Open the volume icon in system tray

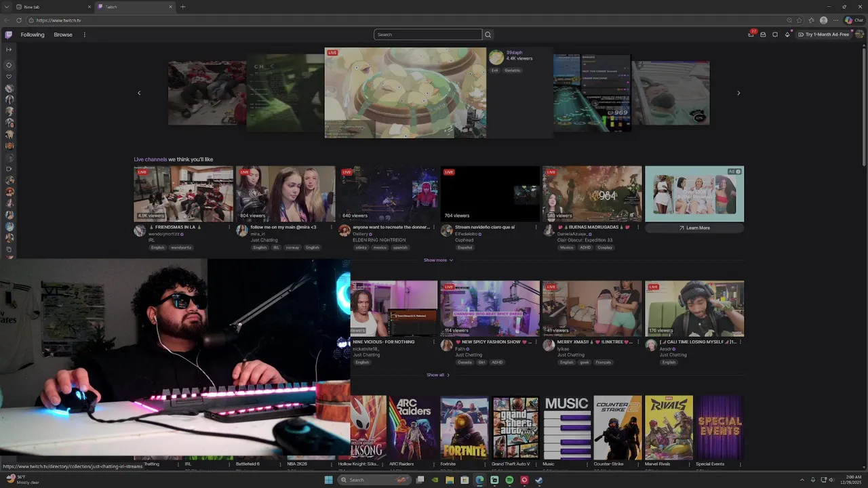(x=831, y=480)
